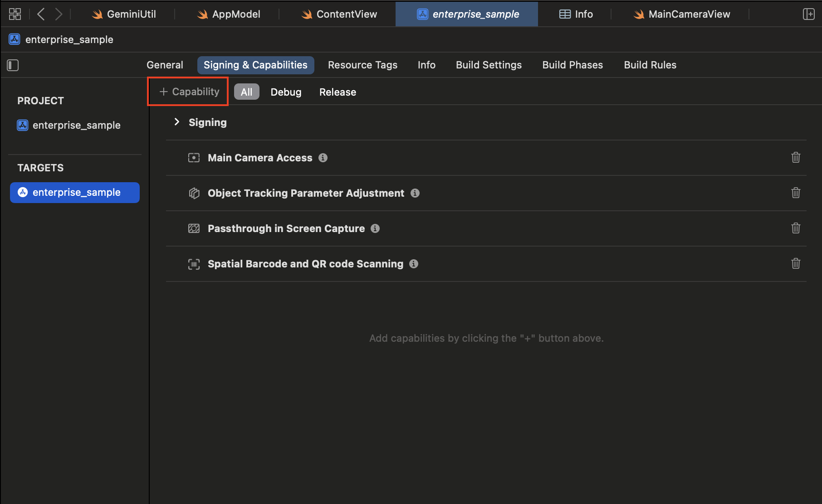Select the Release configuration filter
This screenshot has width=822, height=504.
click(x=338, y=92)
